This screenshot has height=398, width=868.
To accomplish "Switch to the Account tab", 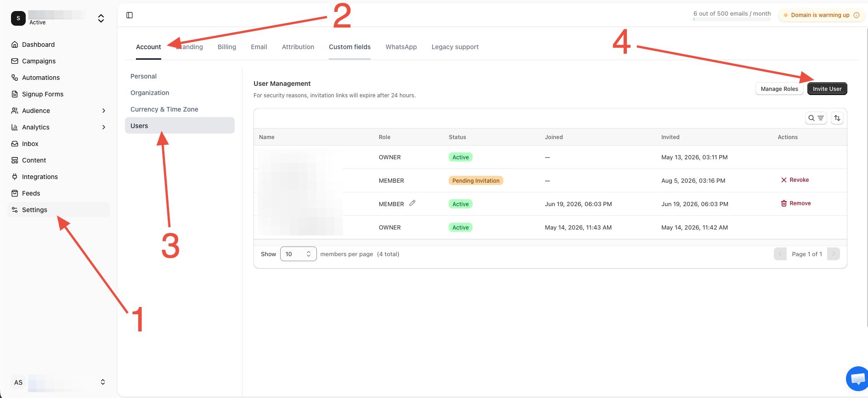I will click(x=148, y=47).
